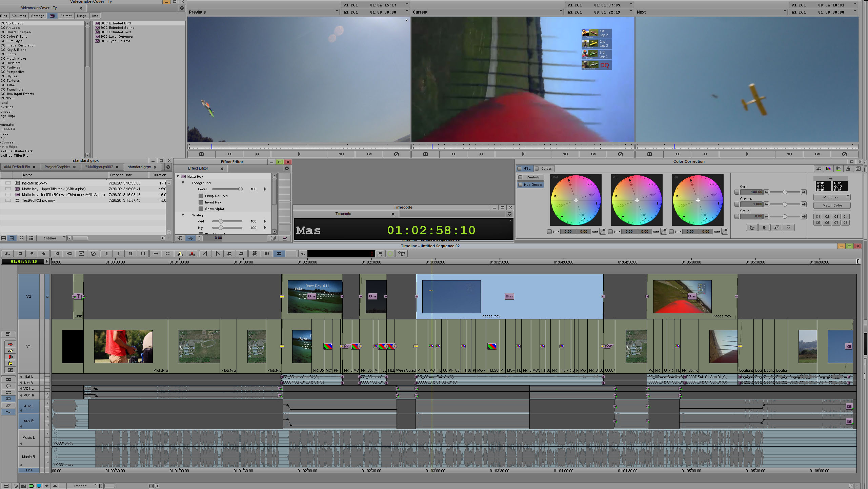Toggle the Gain enable button
This screenshot has width=868, height=489.
(736, 192)
